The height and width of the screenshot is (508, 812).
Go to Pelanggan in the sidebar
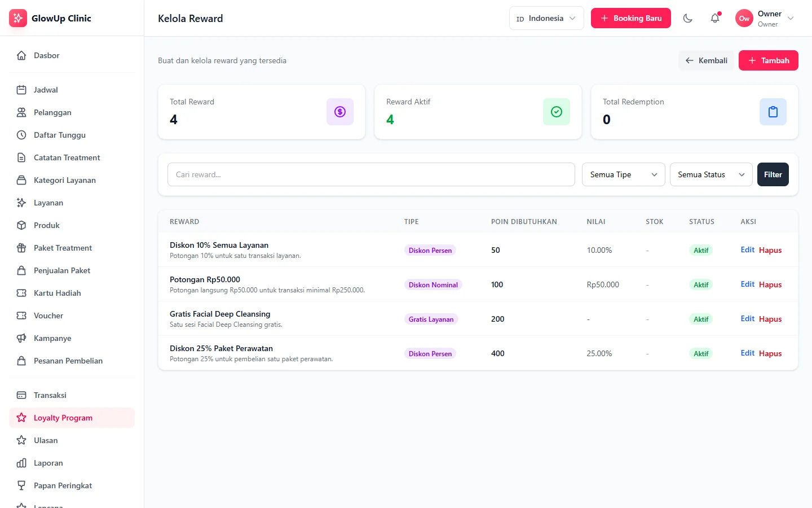[72, 112]
